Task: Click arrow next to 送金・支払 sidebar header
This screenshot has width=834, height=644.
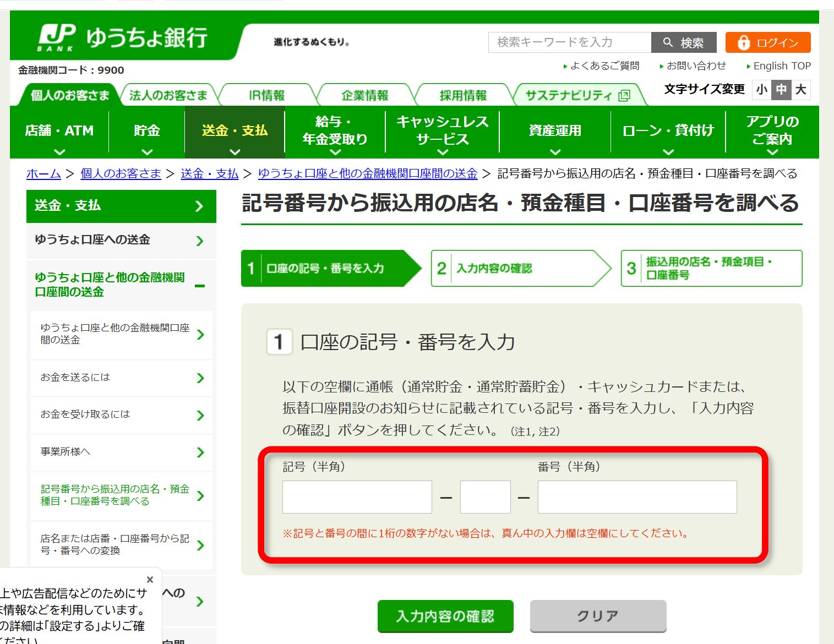Action: [x=199, y=206]
